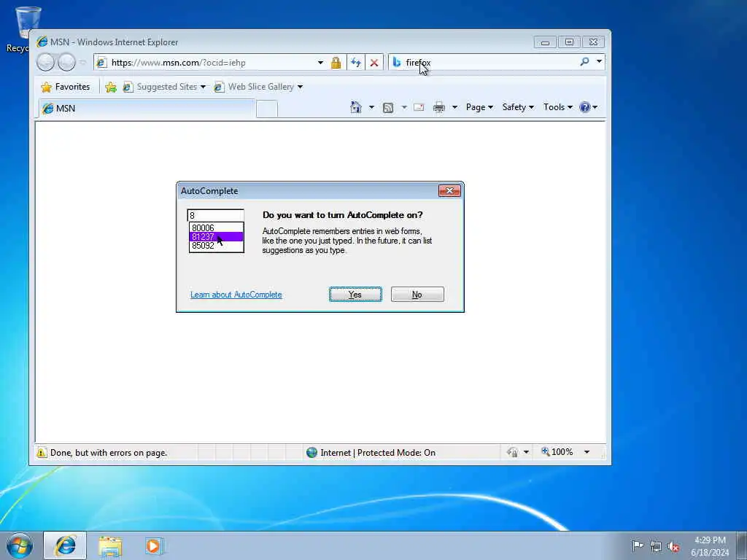Expand the address bar history dropdown
This screenshot has height=560, width=747.
pos(320,63)
